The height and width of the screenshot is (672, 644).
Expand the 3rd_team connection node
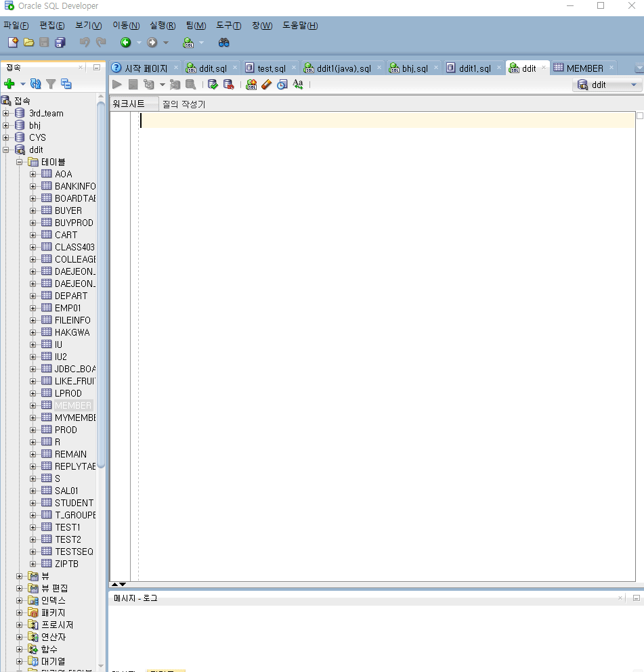(6, 114)
